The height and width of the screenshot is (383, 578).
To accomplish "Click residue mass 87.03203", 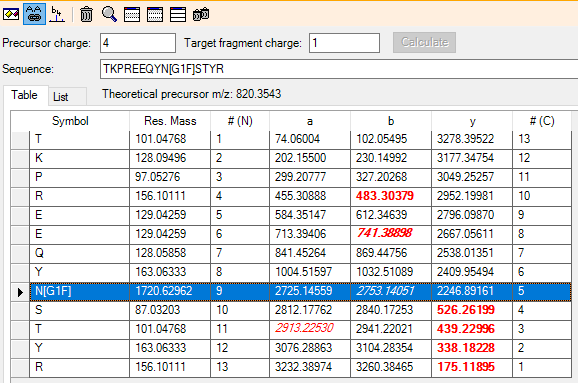I will pyautogui.click(x=170, y=310).
